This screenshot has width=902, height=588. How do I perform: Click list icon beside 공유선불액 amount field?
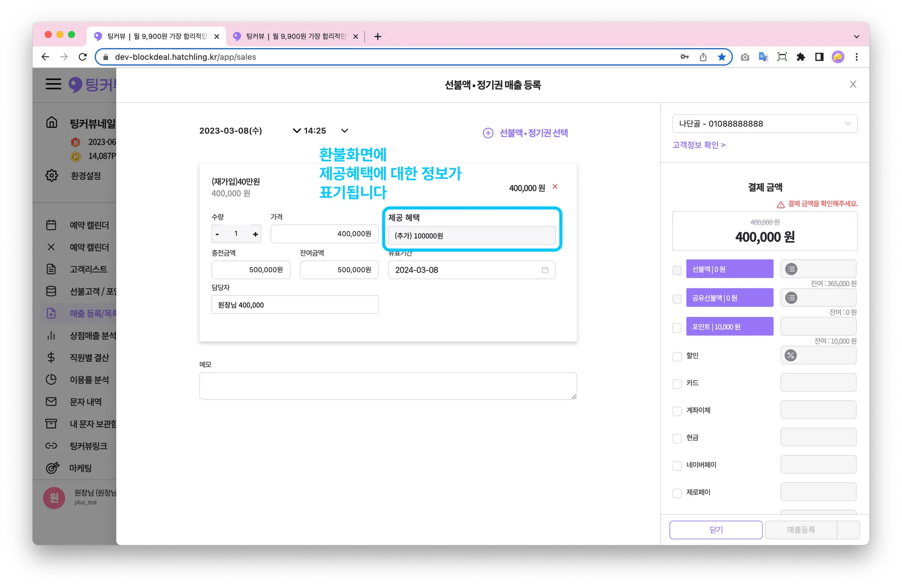[791, 298]
